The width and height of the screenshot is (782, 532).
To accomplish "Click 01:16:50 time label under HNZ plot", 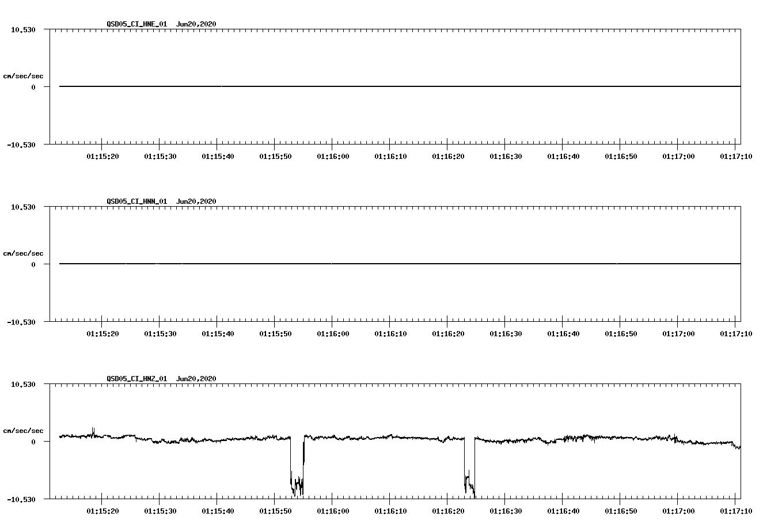I will coord(621,511).
